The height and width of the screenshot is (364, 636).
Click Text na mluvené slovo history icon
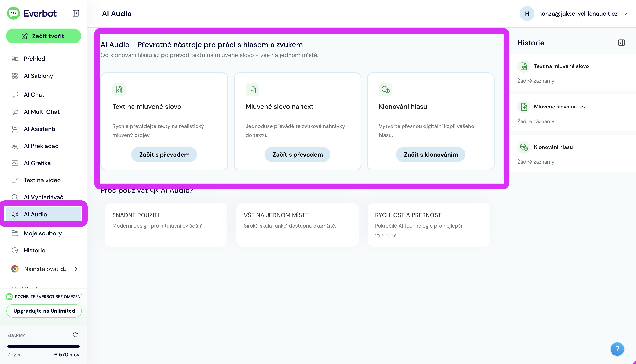coord(524,66)
